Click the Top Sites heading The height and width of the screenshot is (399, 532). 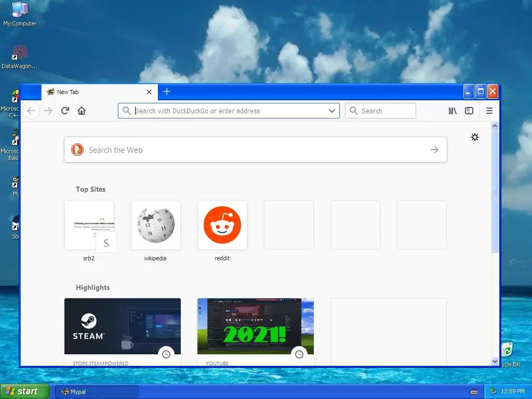(90, 189)
